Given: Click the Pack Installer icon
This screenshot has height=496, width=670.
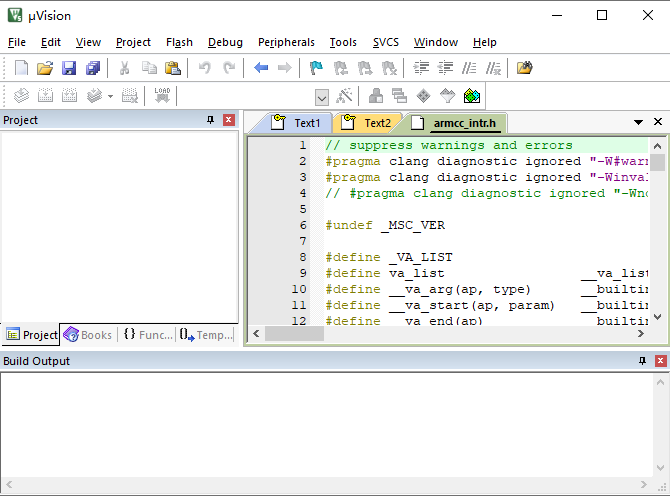Looking at the screenshot, I should [473, 96].
